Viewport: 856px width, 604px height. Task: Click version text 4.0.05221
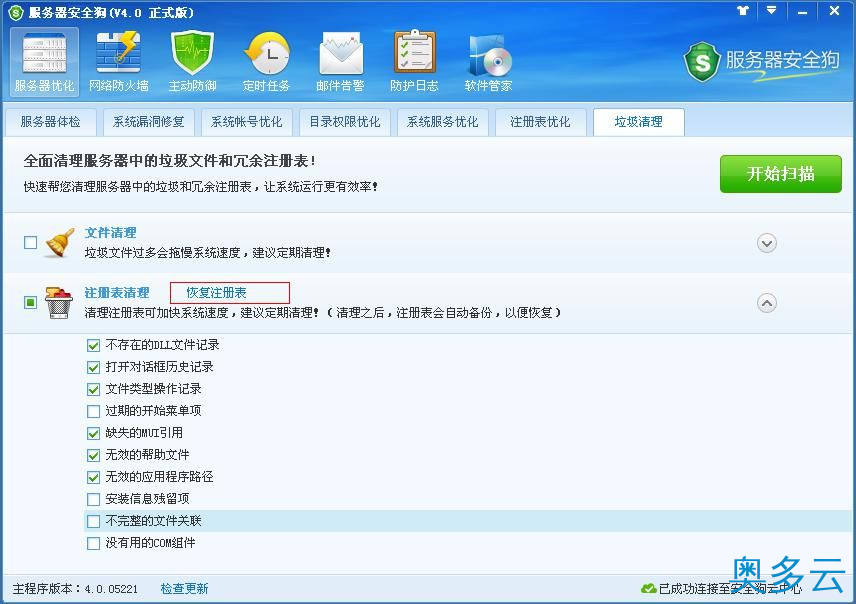point(111,589)
